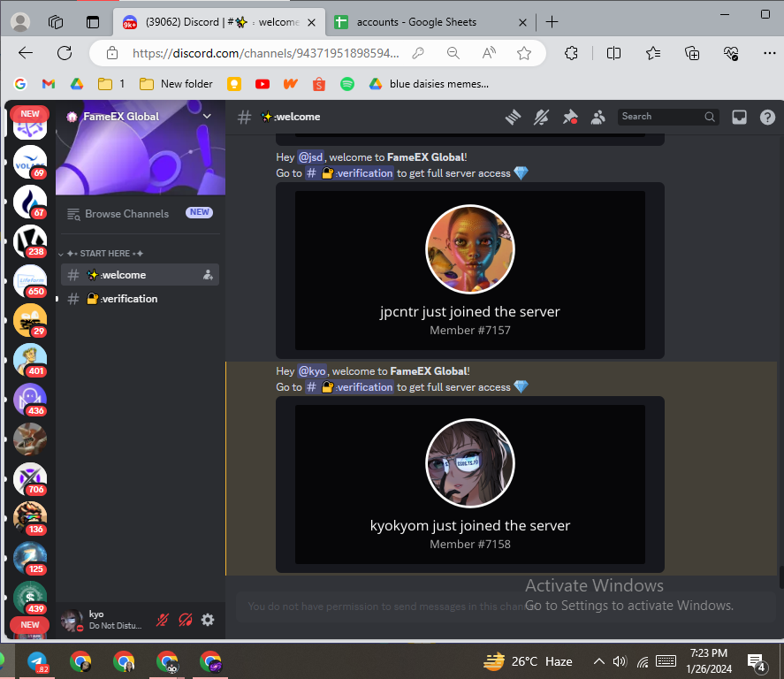784x679 pixels.
Task: Add page to favorites star icon
Action: coord(524,53)
